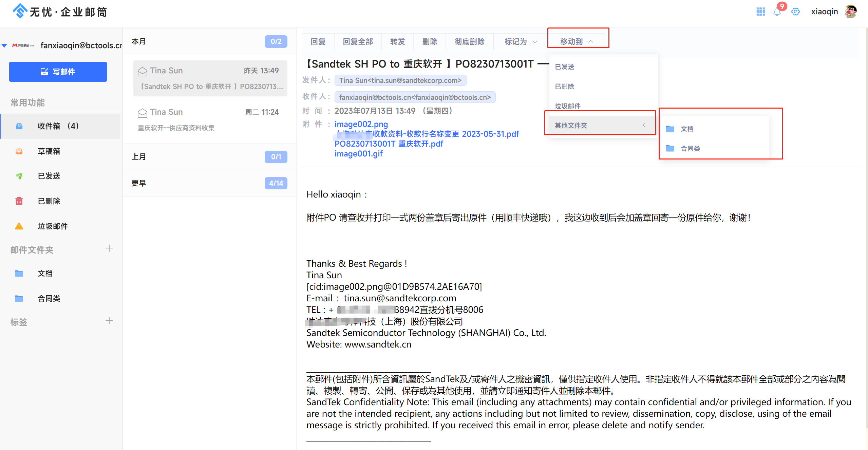Open the Trash folder (已删除) in sidebar
This screenshot has height=450, width=868.
tap(49, 201)
